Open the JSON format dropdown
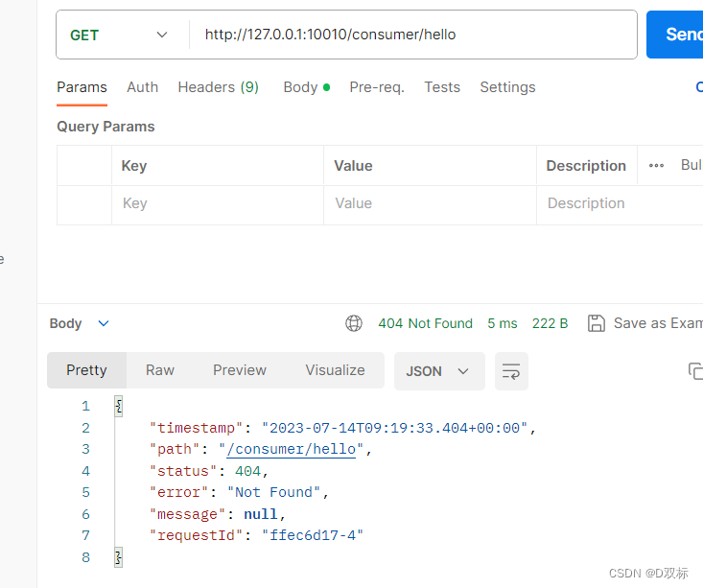 click(x=439, y=371)
